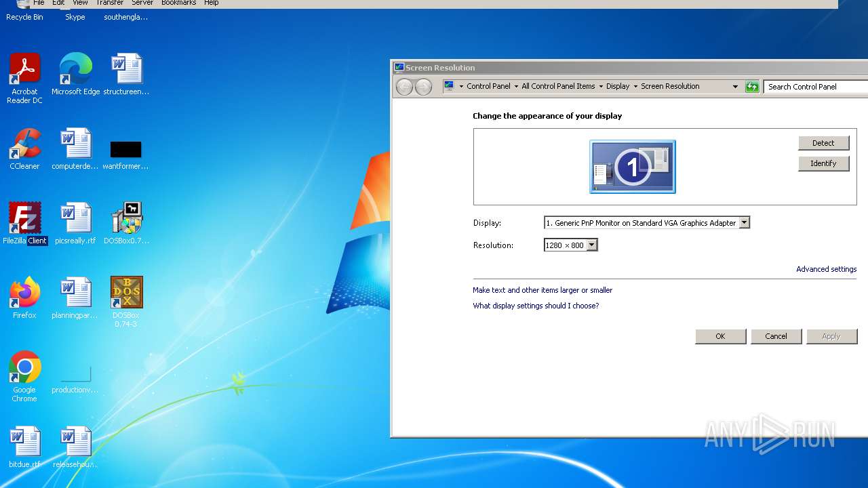Open the Display monitor dropdown
This screenshot has height=488, width=868.
coord(744,222)
